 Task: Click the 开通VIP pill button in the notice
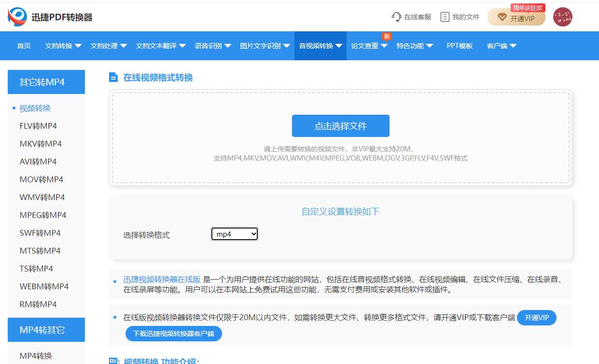537,318
